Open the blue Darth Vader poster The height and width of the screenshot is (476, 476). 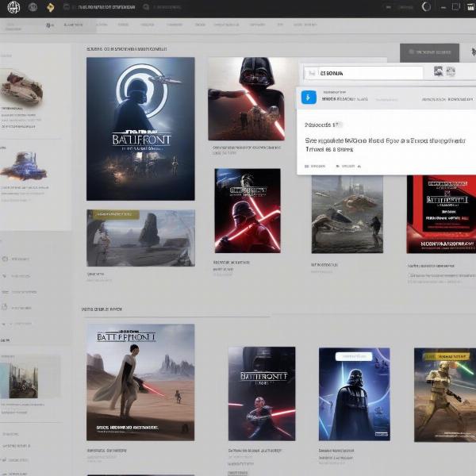point(355,394)
